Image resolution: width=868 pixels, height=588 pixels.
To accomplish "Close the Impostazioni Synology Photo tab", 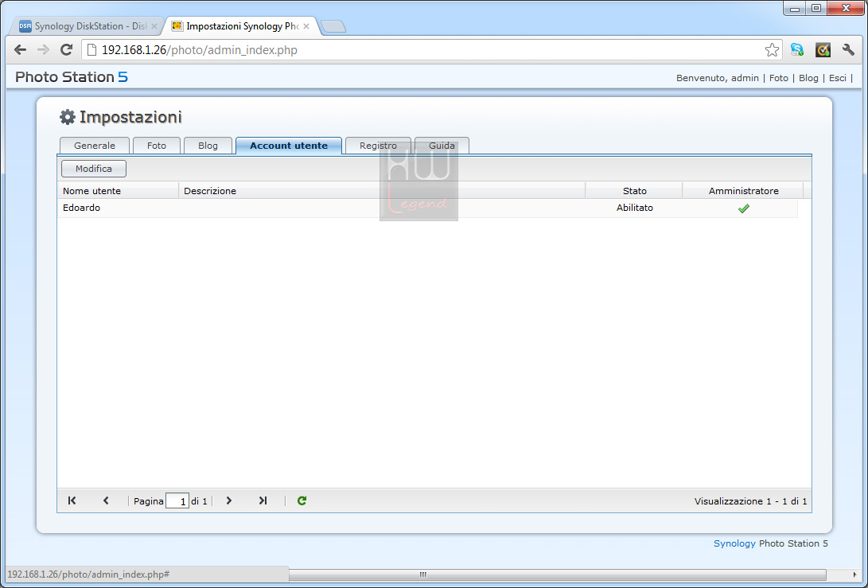I will pos(306,26).
